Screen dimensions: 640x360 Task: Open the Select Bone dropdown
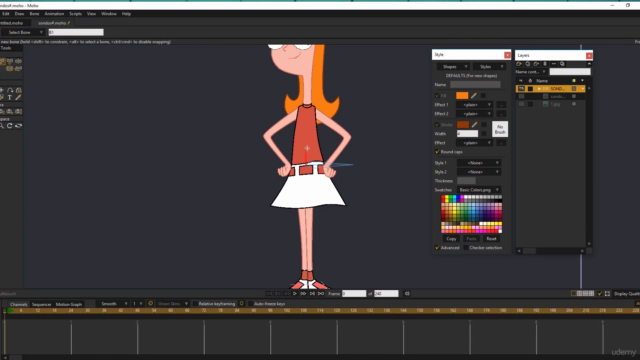click(22, 32)
